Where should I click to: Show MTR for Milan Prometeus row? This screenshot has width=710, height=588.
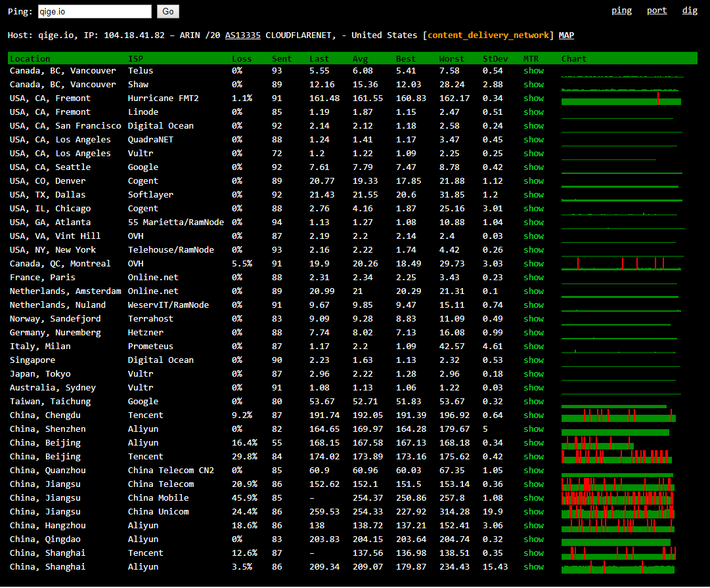pos(533,346)
